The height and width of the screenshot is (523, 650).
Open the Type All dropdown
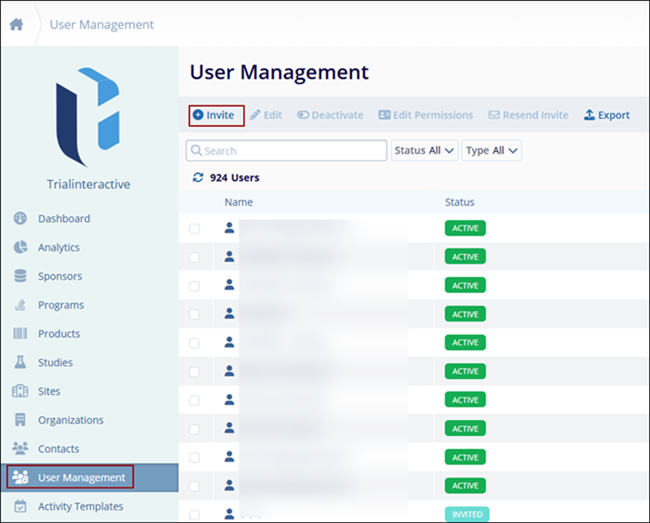493,151
